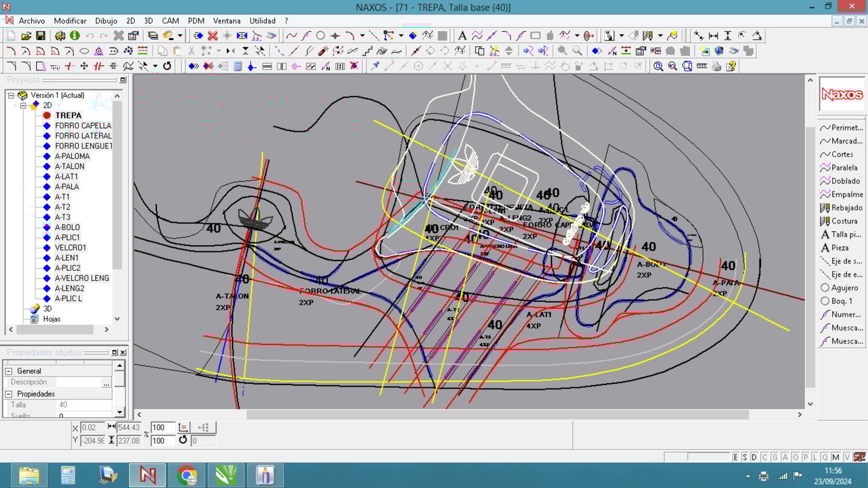Select the circle drawing tool

tap(320, 35)
